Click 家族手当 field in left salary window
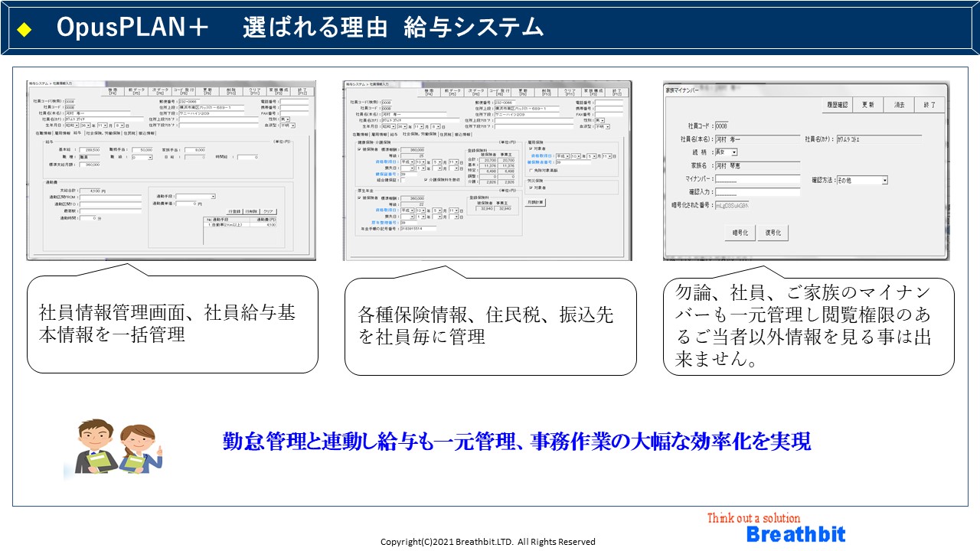 point(195,150)
